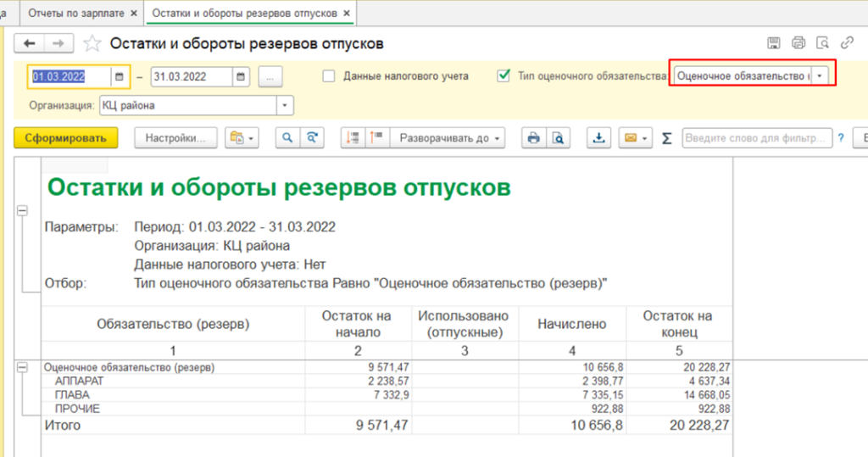This screenshot has height=457, width=868.
Task: Click the Сформировать button
Action: click(65, 138)
